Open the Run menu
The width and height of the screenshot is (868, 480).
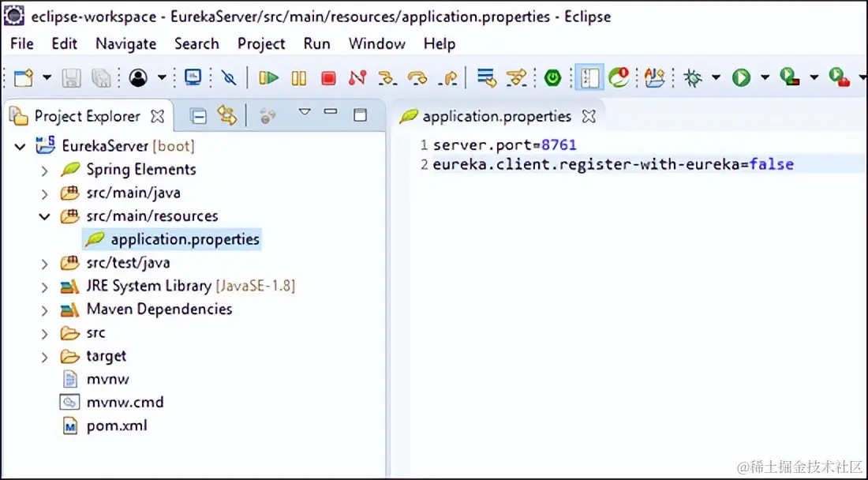coord(316,43)
